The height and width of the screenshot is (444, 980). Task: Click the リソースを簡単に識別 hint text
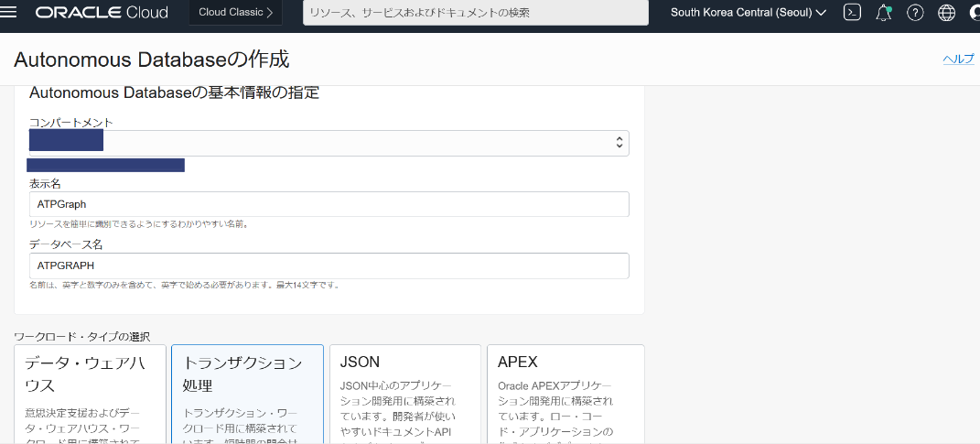(139, 224)
